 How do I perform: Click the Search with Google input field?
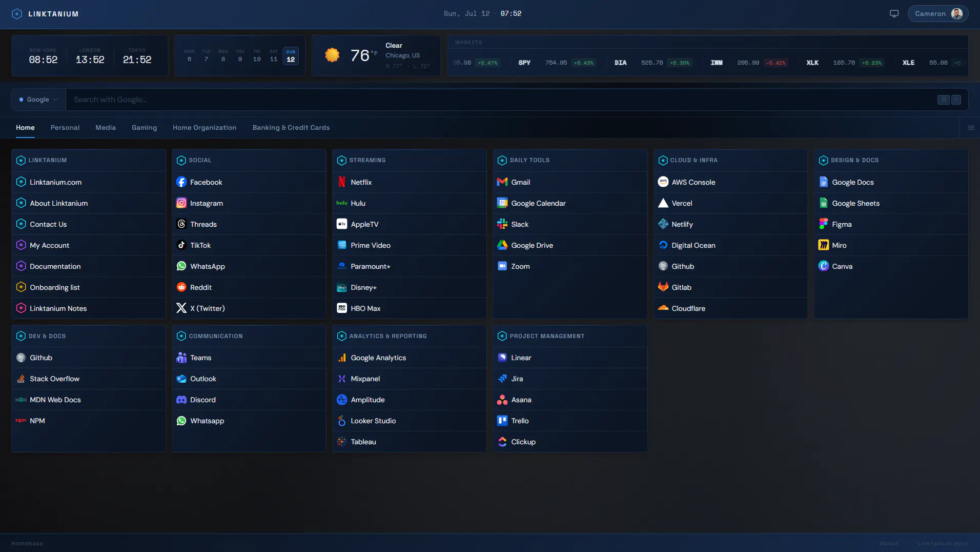(502, 100)
